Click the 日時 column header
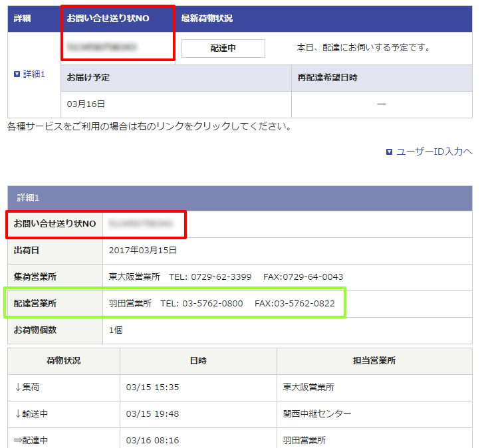Viewport: 480px width, 448px height. click(x=198, y=361)
